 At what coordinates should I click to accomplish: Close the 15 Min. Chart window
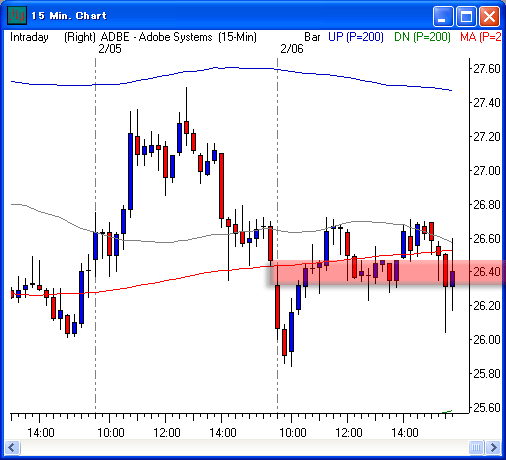[x=489, y=16]
